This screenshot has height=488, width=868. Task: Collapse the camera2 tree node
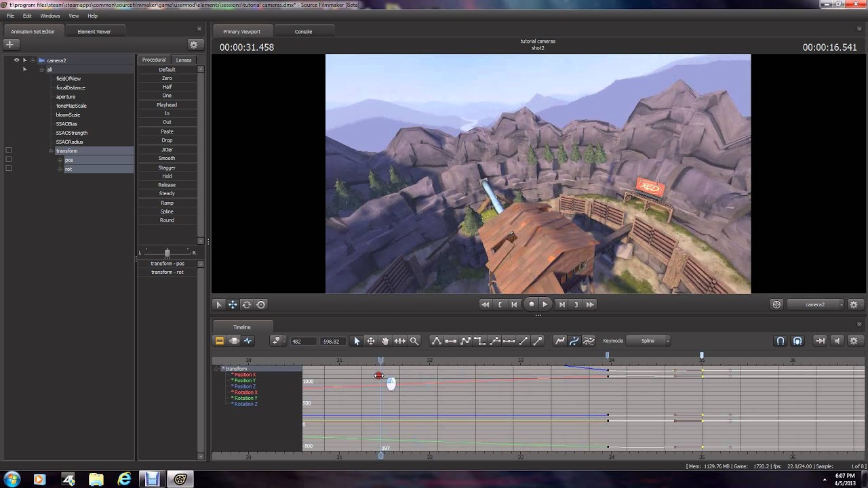click(33, 60)
